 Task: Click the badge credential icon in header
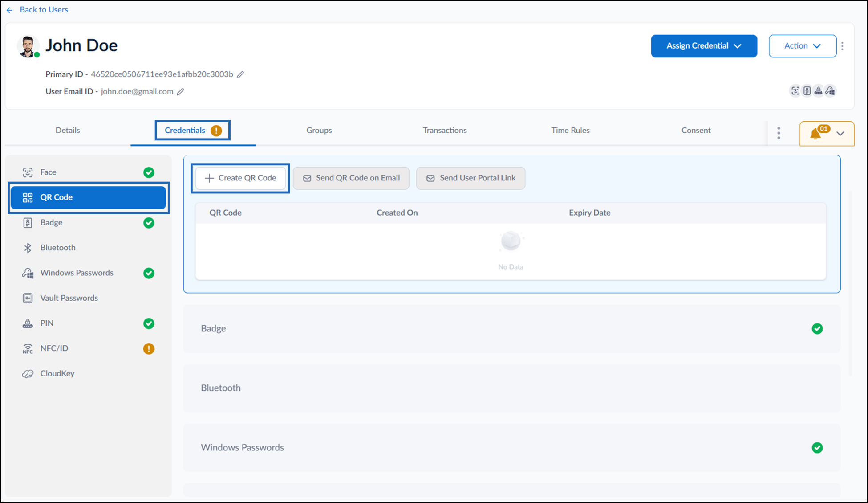pyautogui.click(x=807, y=91)
